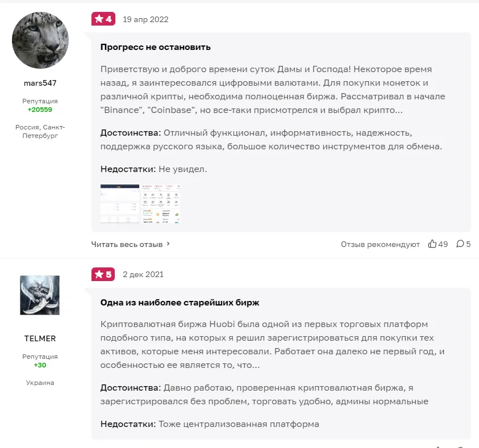Expand review via chevron after "Читать весь отзыв"
The image size is (479, 448).
point(168,244)
